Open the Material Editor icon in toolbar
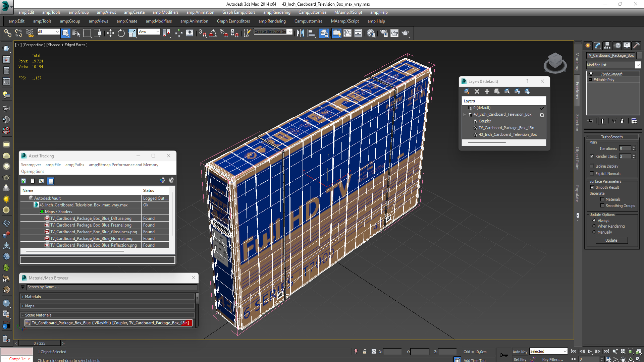The width and height of the screenshot is (644, 362). pyautogui.click(x=371, y=33)
